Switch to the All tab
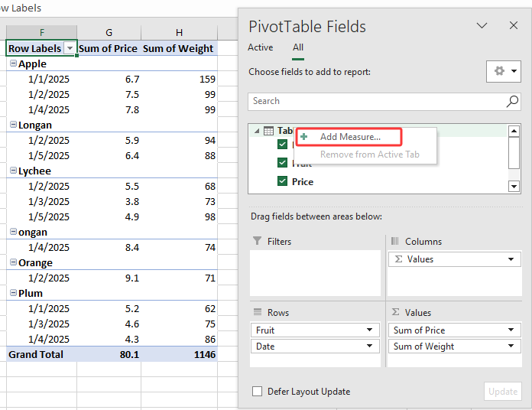The image size is (532, 410). pos(298,47)
